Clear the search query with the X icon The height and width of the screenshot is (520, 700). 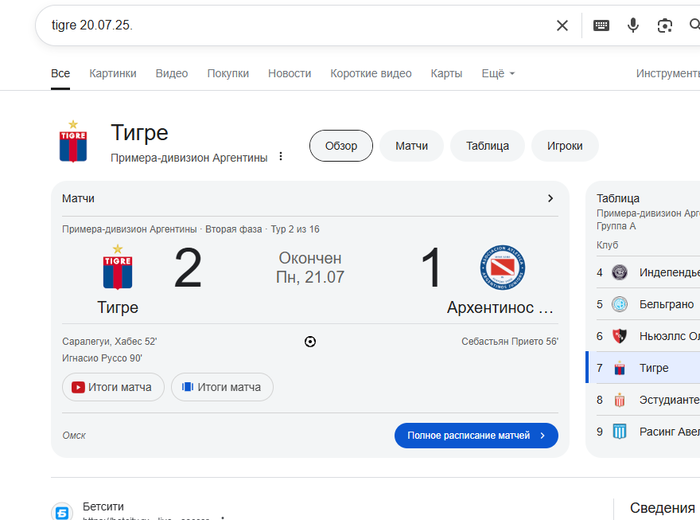(x=562, y=25)
